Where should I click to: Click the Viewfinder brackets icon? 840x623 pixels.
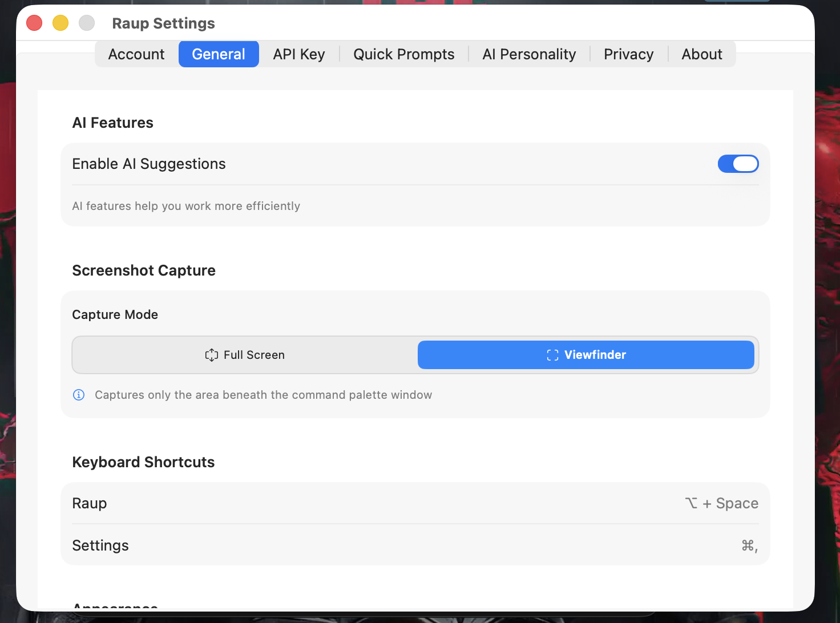tap(552, 355)
